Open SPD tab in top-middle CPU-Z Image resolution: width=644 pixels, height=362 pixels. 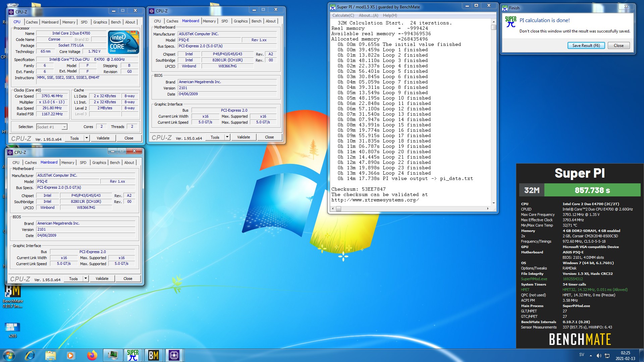pos(225,21)
